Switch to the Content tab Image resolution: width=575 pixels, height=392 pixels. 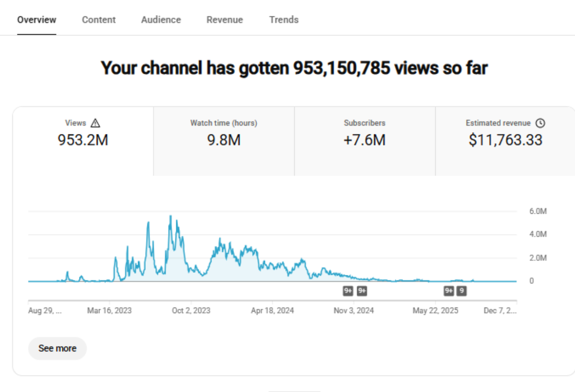99,20
